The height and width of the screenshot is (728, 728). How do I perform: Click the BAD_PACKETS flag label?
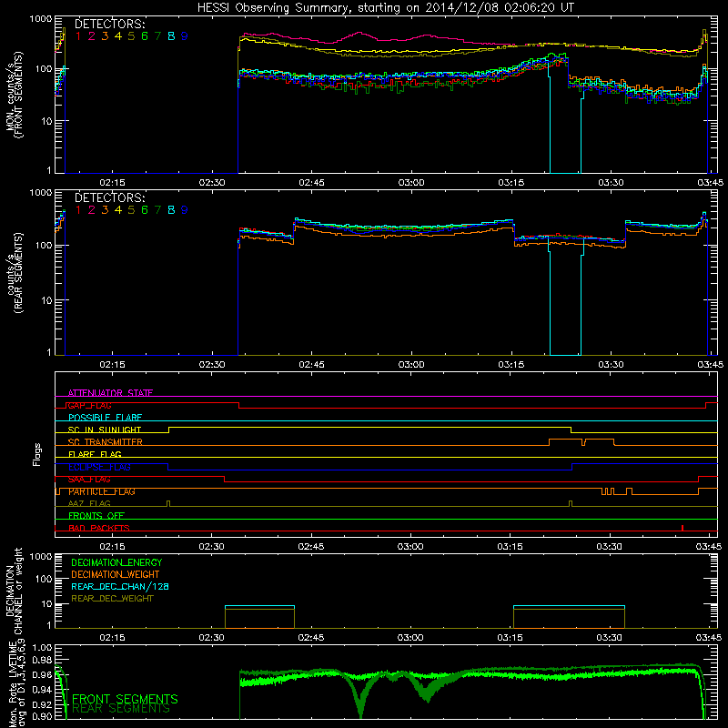pos(99,528)
